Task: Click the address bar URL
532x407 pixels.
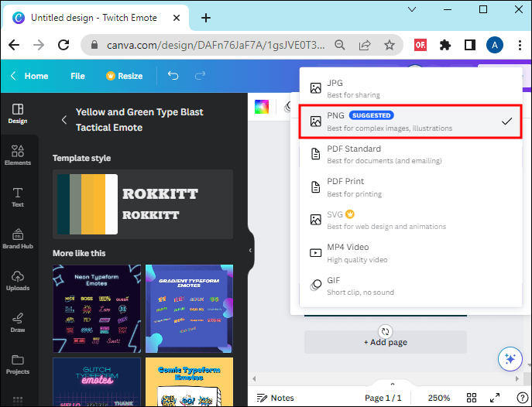Action: pyautogui.click(x=216, y=45)
